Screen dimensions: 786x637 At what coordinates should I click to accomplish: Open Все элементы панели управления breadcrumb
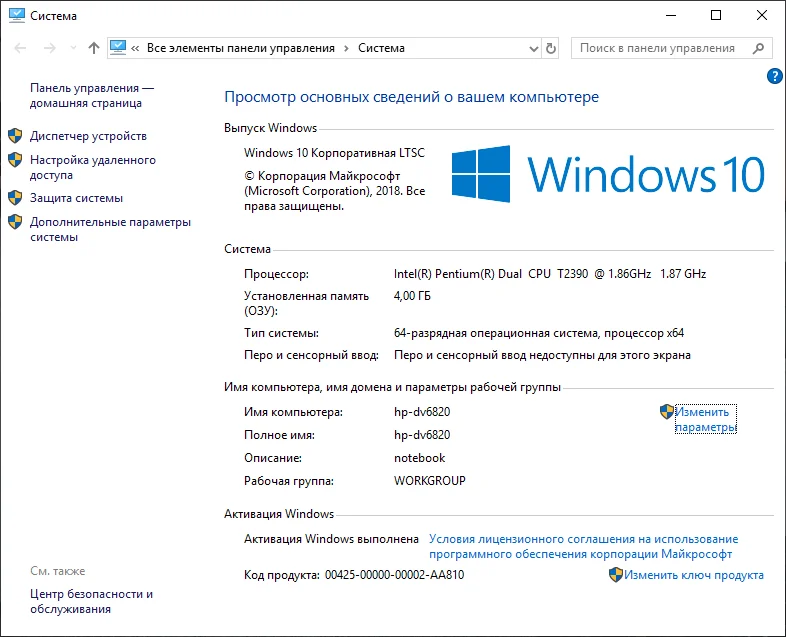(x=241, y=48)
